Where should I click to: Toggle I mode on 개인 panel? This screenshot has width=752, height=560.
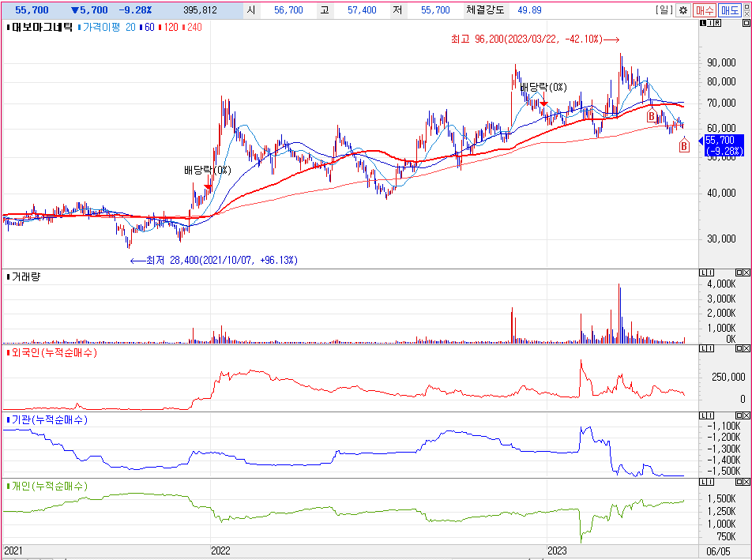coord(710,482)
